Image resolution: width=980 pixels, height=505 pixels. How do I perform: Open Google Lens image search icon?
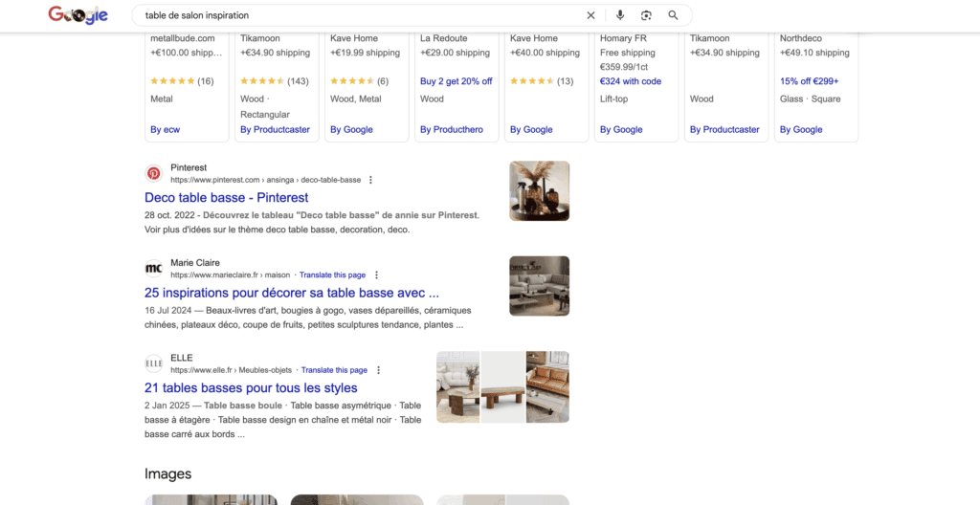646,15
